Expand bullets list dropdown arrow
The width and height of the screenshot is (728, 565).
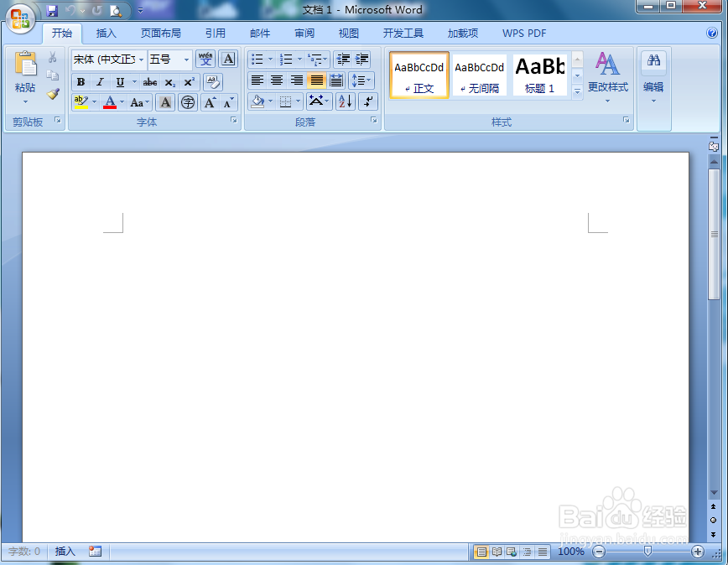click(271, 59)
